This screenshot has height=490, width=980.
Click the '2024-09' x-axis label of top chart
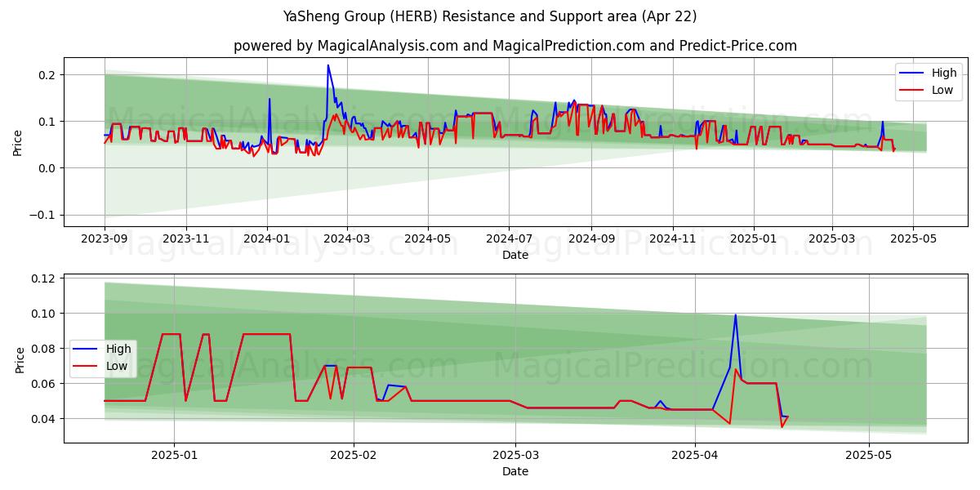coord(591,241)
